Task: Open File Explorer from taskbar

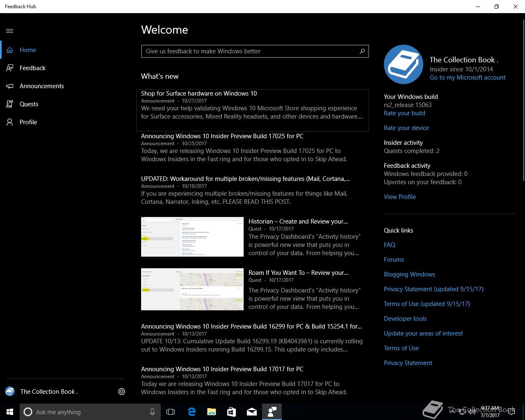Action: (211, 412)
